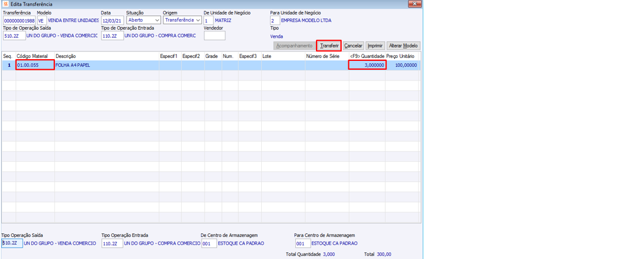Click the Edita Transferência window icon
This screenshot has height=259, width=644.
5,4
